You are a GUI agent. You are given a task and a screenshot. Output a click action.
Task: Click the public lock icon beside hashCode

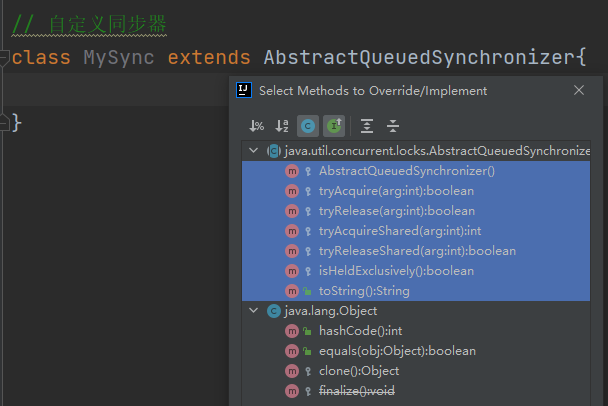[307, 331]
